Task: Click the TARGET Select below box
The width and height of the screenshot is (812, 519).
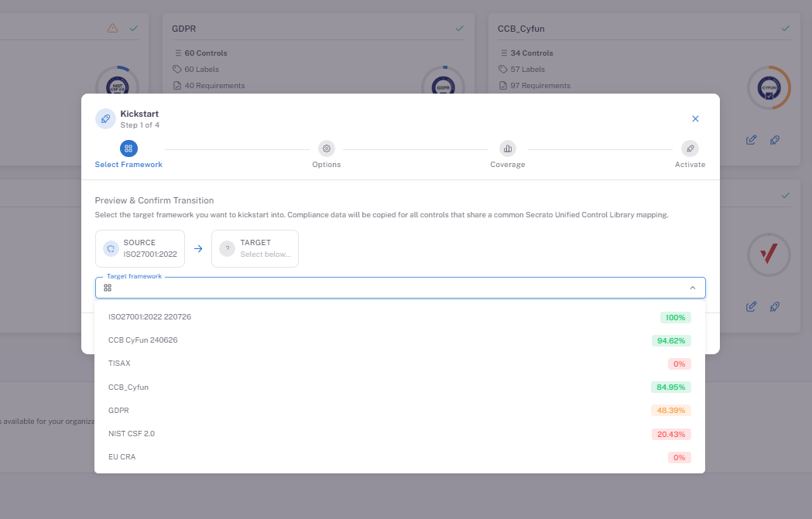Action: click(x=255, y=248)
